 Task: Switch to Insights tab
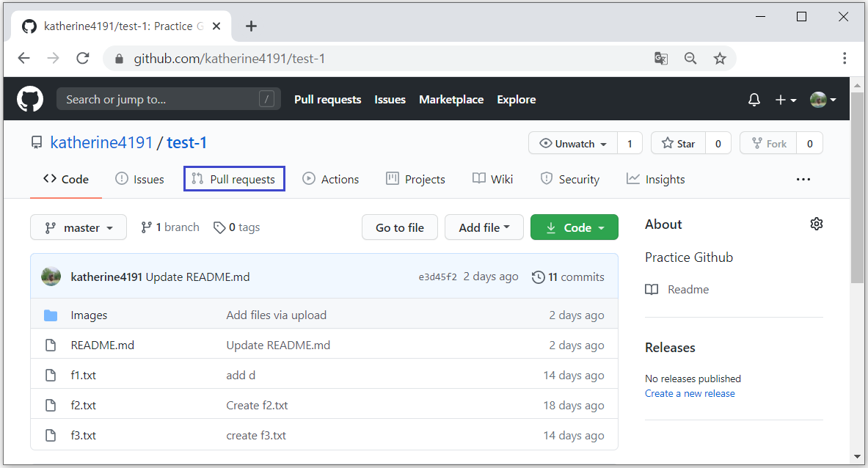(655, 179)
